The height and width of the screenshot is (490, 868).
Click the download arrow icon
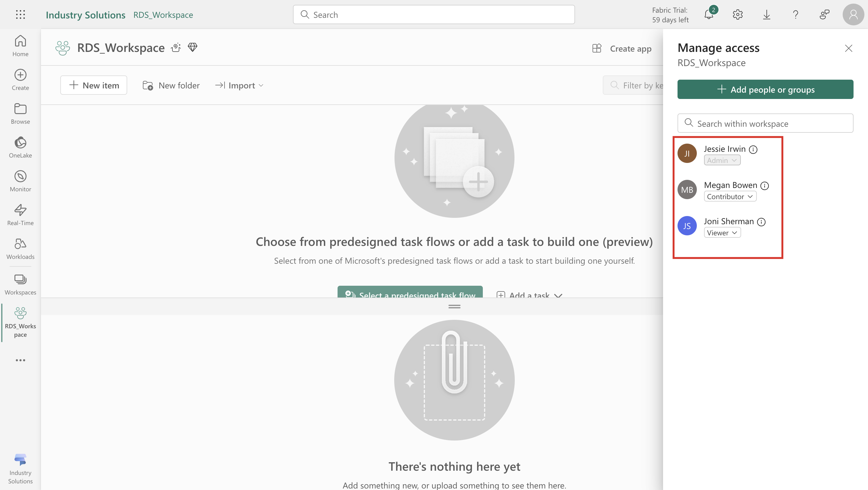(766, 14)
